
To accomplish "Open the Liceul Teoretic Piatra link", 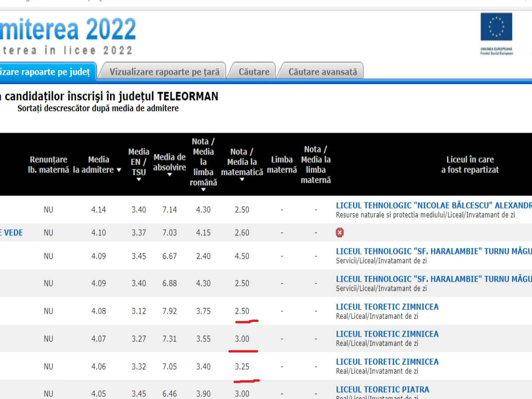I will 382,390.
